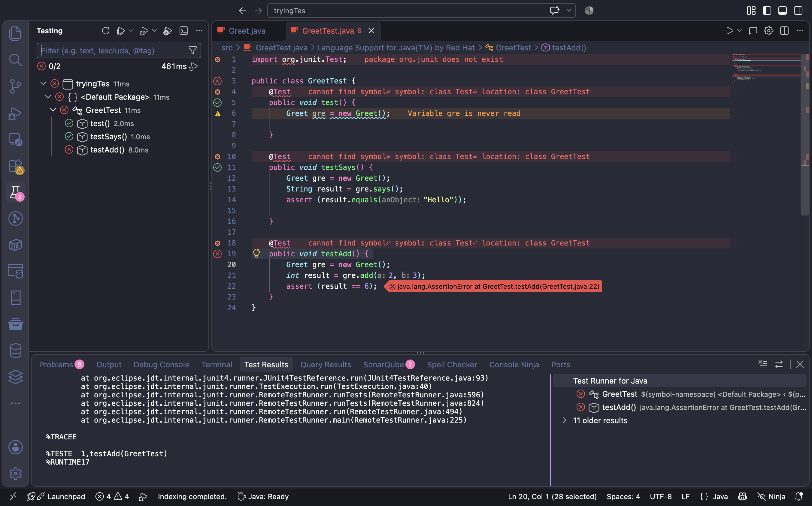Viewport: 812px width, 506px height.
Task: Click the Spaces: 4 indentation setting
Action: point(623,496)
